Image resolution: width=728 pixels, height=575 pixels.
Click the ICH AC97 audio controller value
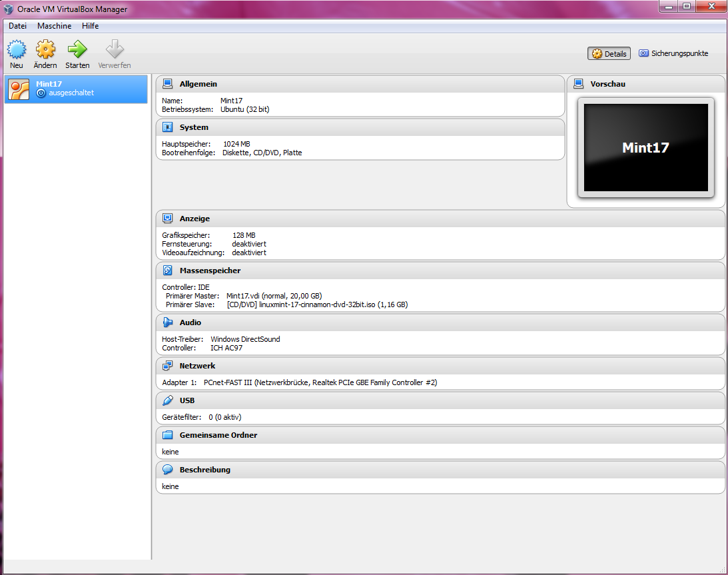pyautogui.click(x=226, y=348)
